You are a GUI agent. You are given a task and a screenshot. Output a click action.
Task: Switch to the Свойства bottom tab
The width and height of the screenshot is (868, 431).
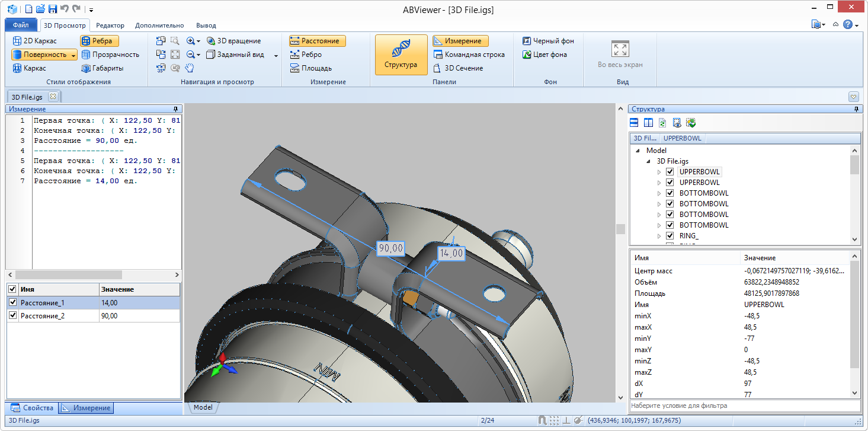coord(33,408)
